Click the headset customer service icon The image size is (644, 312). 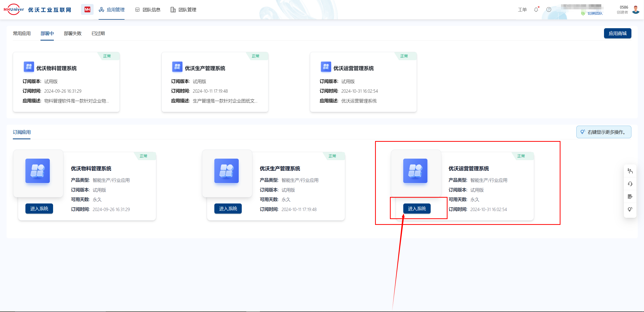point(630,184)
